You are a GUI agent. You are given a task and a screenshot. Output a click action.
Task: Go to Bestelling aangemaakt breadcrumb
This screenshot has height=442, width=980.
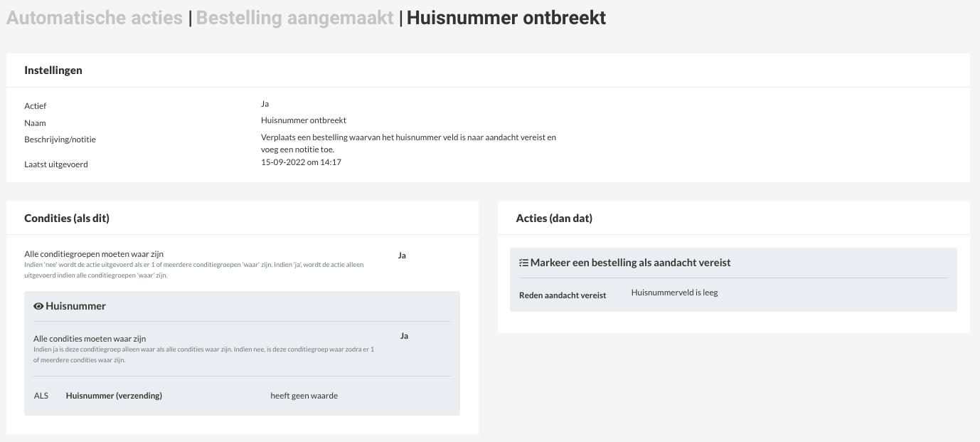(294, 18)
